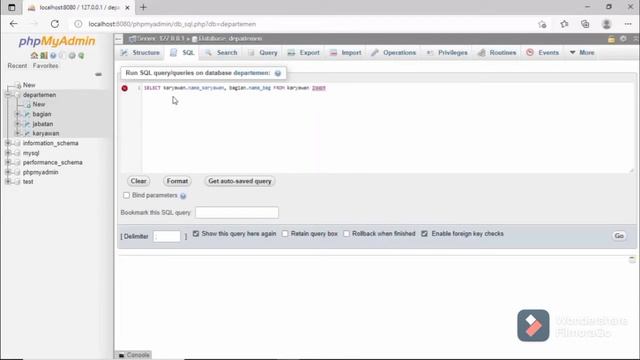Viewport: 640px width, 360px height.
Task: Open the Routines tab
Action: pyautogui.click(x=497, y=53)
